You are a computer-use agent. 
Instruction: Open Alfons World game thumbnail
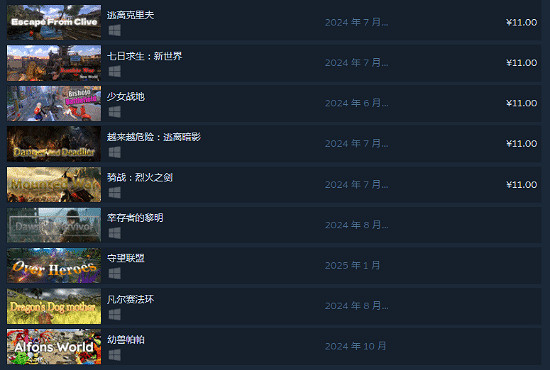click(x=54, y=347)
